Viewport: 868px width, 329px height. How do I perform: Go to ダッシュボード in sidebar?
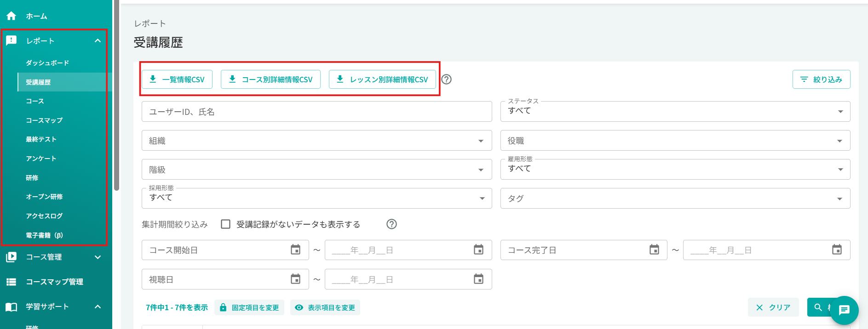[x=47, y=63]
